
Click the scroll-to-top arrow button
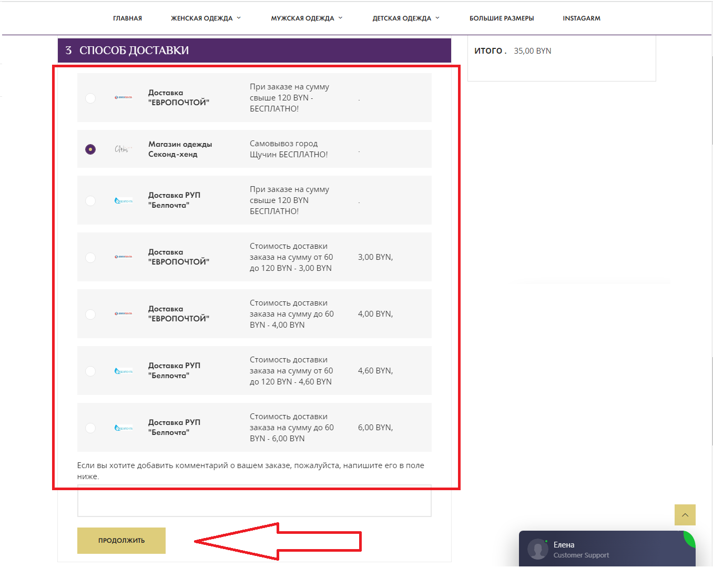(685, 515)
